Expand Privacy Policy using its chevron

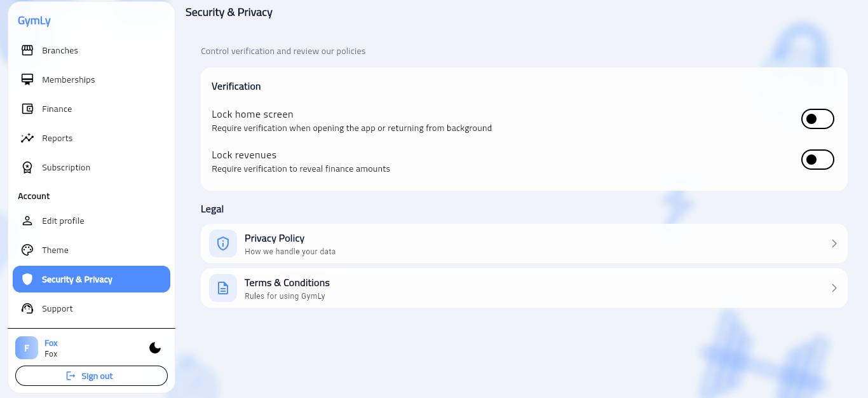[834, 244]
